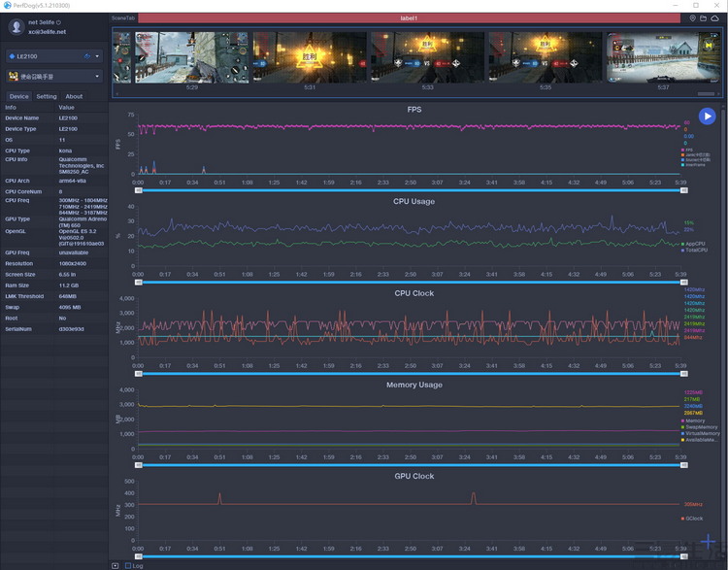The height and width of the screenshot is (570, 728).
Task: Select the screenshot thumbnail at 5:37
Action: pos(664,57)
